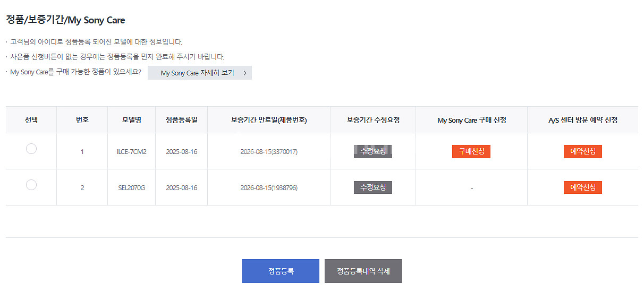Click the 정품/보증기간/My Sony Care heading
The image size is (644, 291).
[65, 21]
